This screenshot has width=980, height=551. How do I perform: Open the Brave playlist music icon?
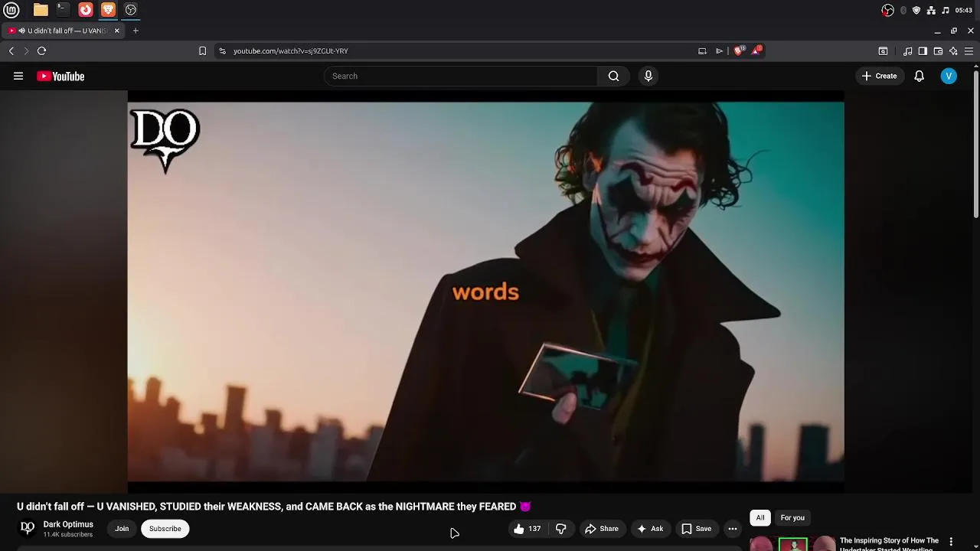(908, 51)
